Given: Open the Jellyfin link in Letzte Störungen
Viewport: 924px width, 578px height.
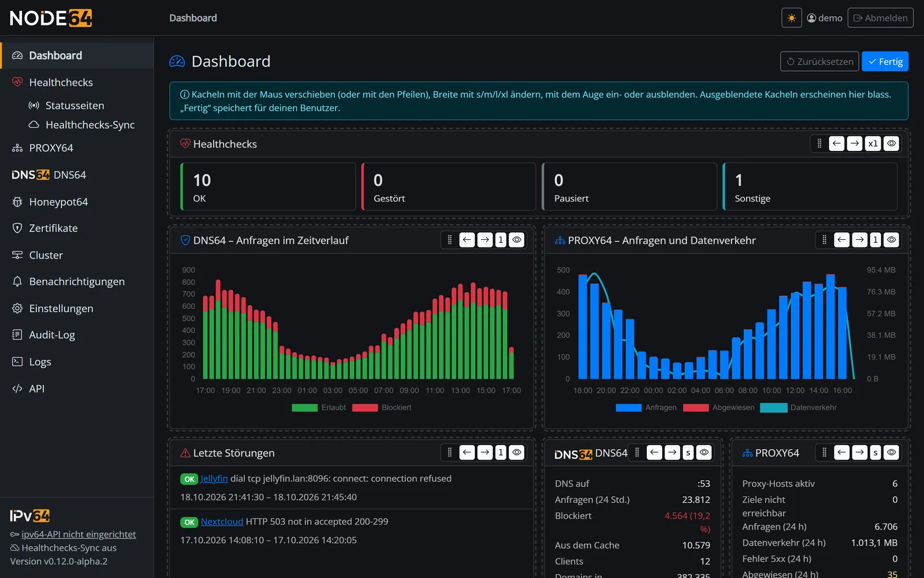Looking at the screenshot, I should pyautogui.click(x=214, y=479).
